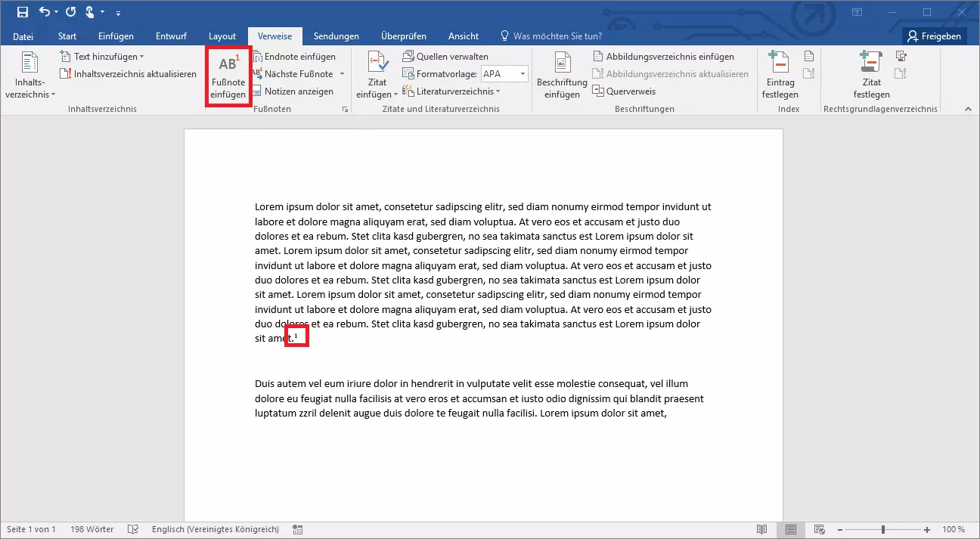Switch to the Start tab
Image resolution: width=980 pixels, height=539 pixels.
coord(67,36)
